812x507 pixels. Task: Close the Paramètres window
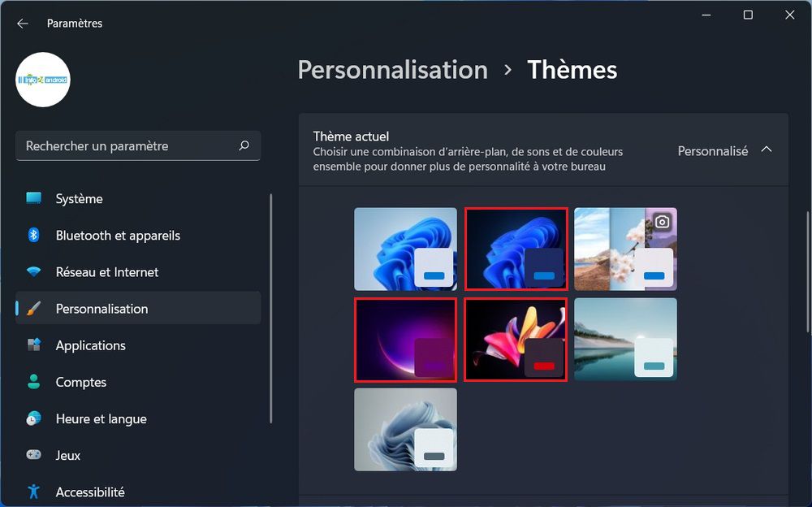coord(790,15)
